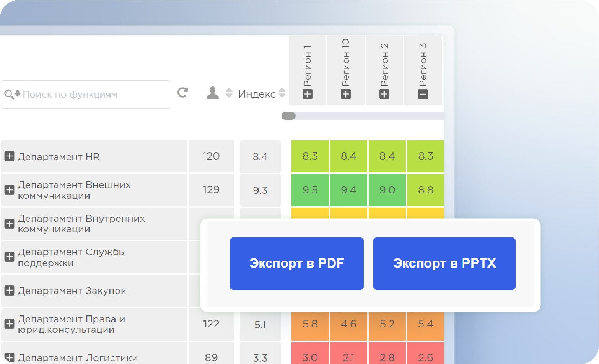Collapse the Регион 3 column
The width and height of the screenshot is (599, 364).
423,94
